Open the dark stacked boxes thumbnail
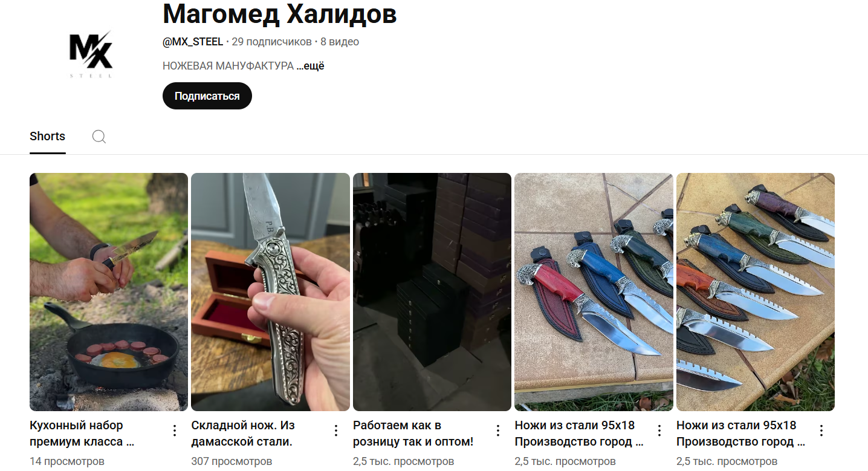The image size is (868, 471). click(x=432, y=292)
